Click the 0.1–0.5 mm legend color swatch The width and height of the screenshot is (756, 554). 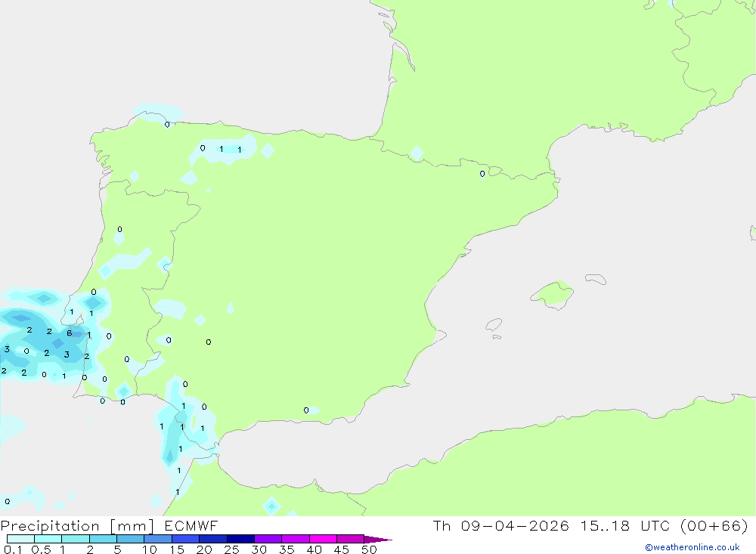point(20,539)
